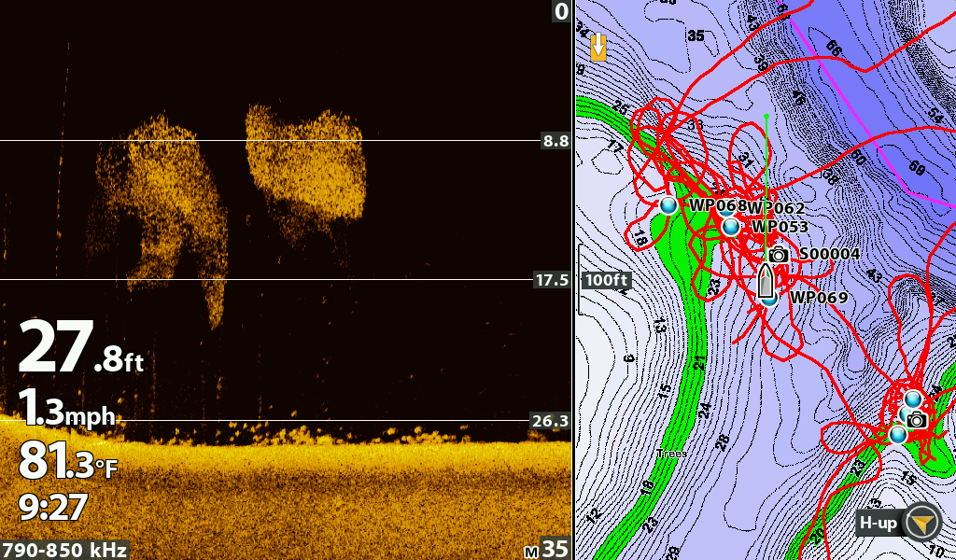This screenshot has height=560, width=956.
Task: Tap the 27.8 ft depth readout
Action: coord(81,347)
